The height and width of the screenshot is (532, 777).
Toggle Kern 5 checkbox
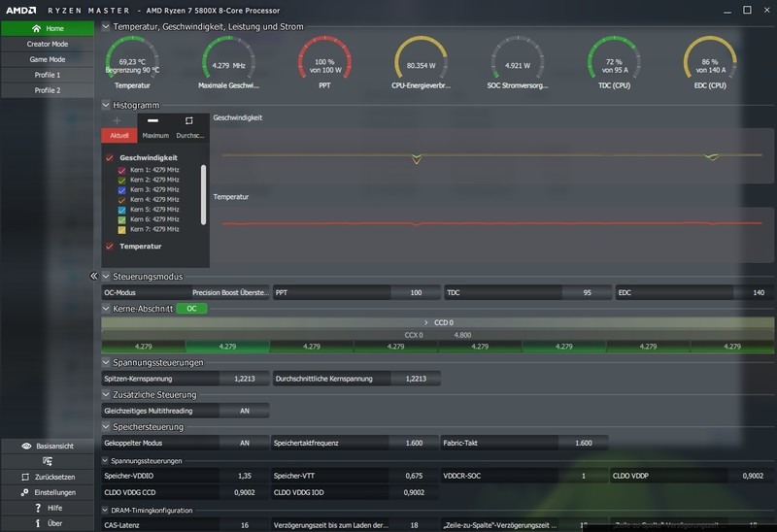point(122,210)
